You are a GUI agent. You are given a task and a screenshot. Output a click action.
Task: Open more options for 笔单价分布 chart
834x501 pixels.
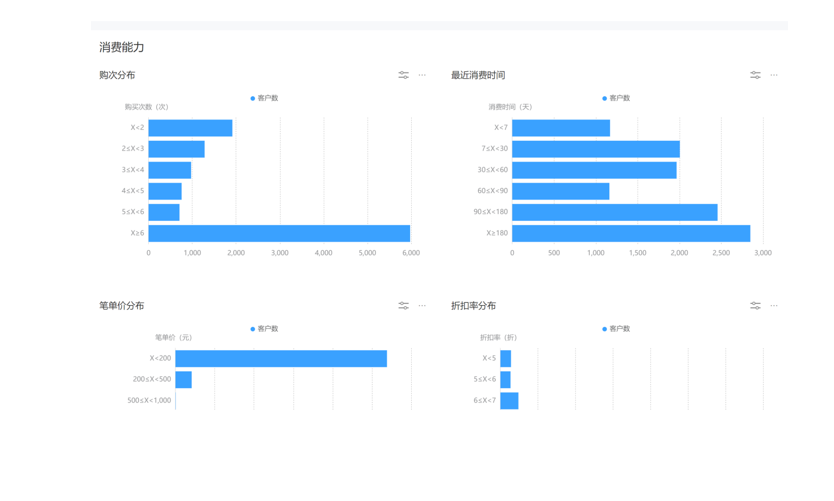click(422, 306)
